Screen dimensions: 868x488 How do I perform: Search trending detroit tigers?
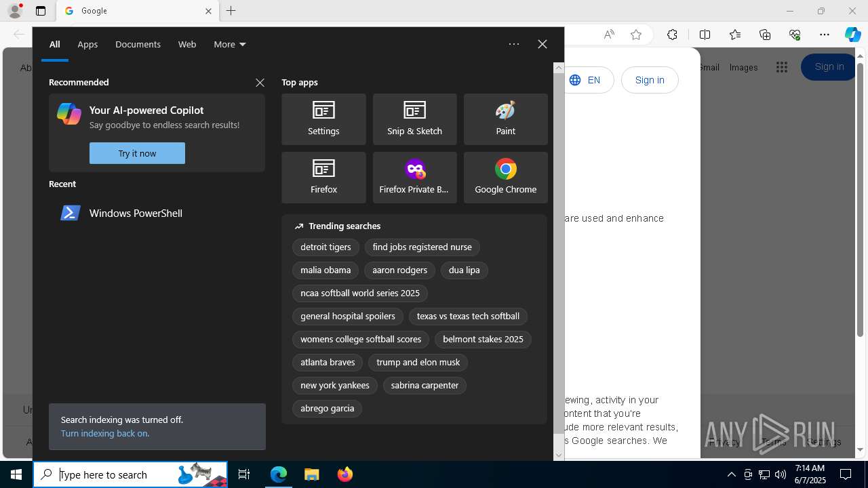point(325,247)
